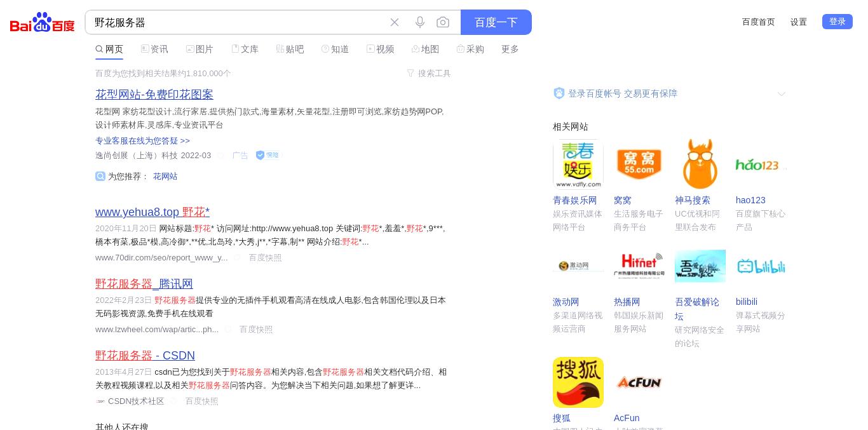The image size is (868, 430).
Task: Click favorite icon beside 70dir.com URL
Action: (237, 257)
